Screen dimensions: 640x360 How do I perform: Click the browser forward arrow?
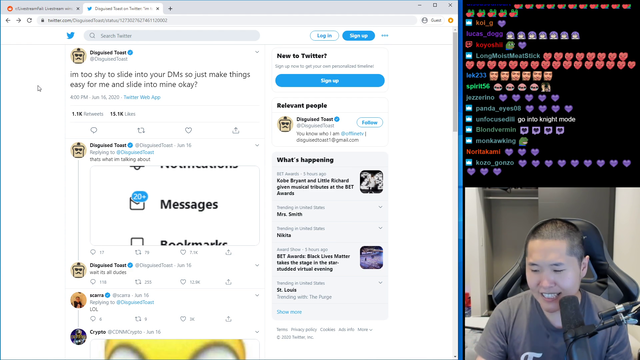click(x=19, y=20)
